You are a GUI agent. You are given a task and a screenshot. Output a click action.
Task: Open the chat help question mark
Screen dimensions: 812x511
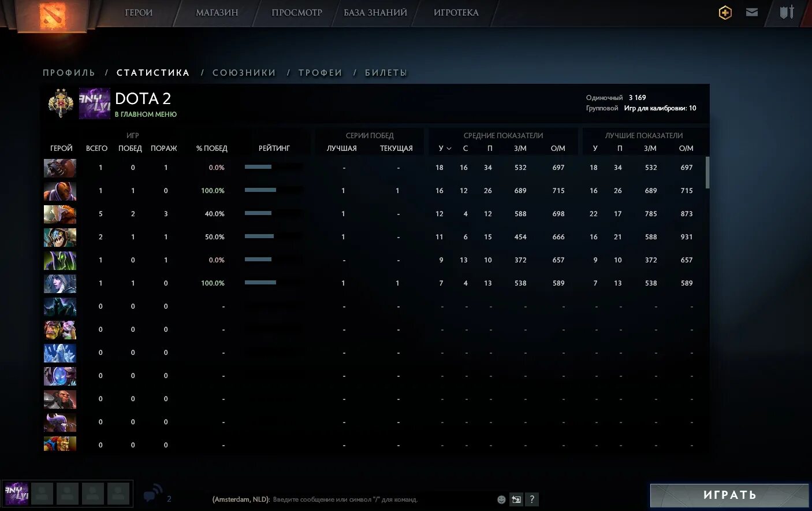(x=532, y=499)
